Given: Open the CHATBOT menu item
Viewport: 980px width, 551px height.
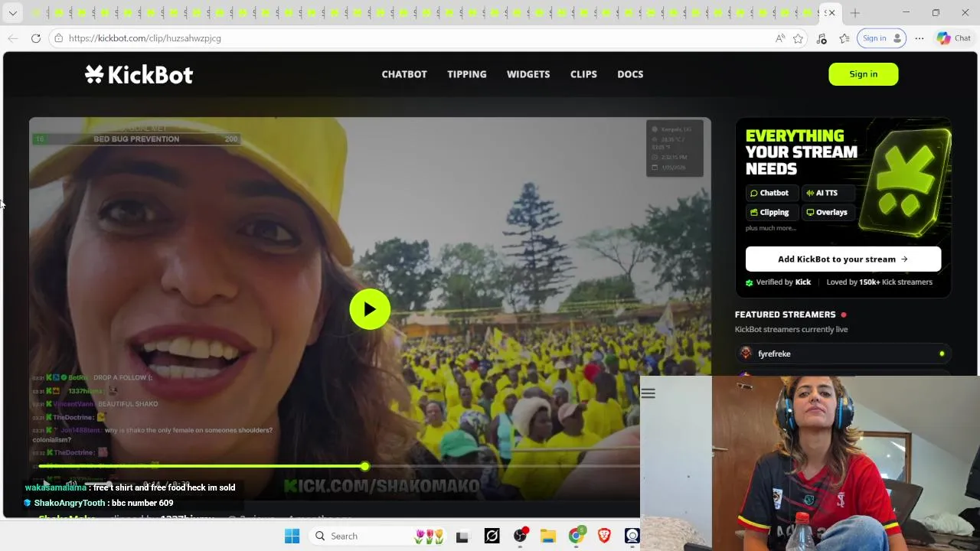Looking at the screenshot, I should (404, 74).
